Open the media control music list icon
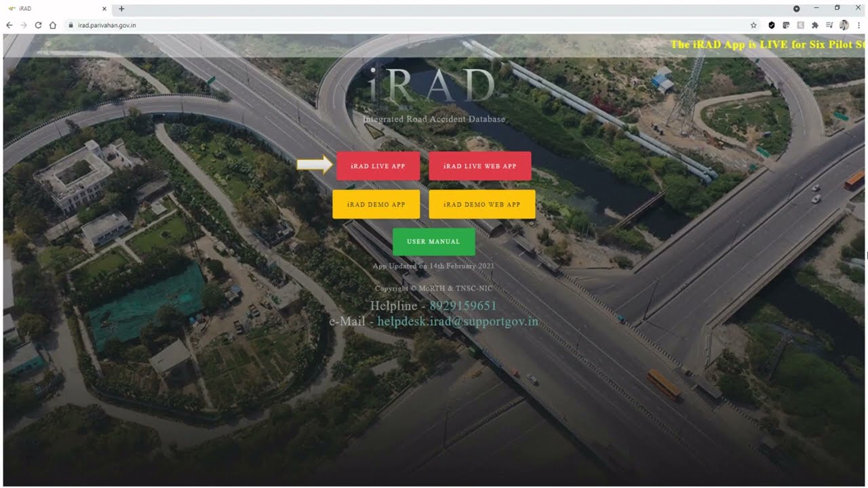 (829, 25)
